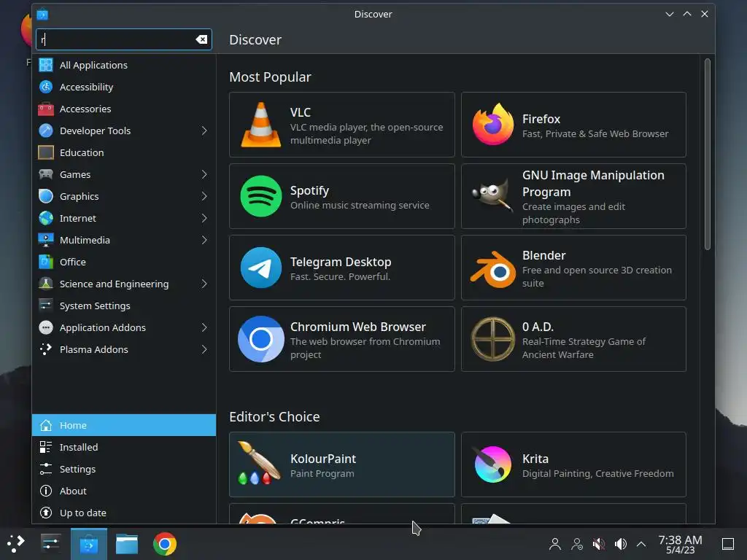Open Discover Settings page
This screenshot has height=560, width=747.
pos(124,469)
